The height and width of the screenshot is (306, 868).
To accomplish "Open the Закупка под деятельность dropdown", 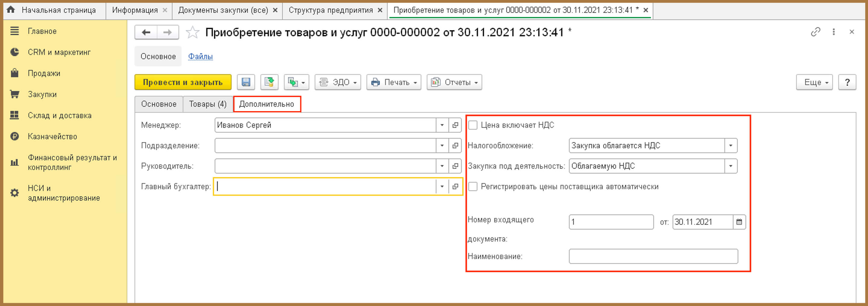I will tap(731, 166).
